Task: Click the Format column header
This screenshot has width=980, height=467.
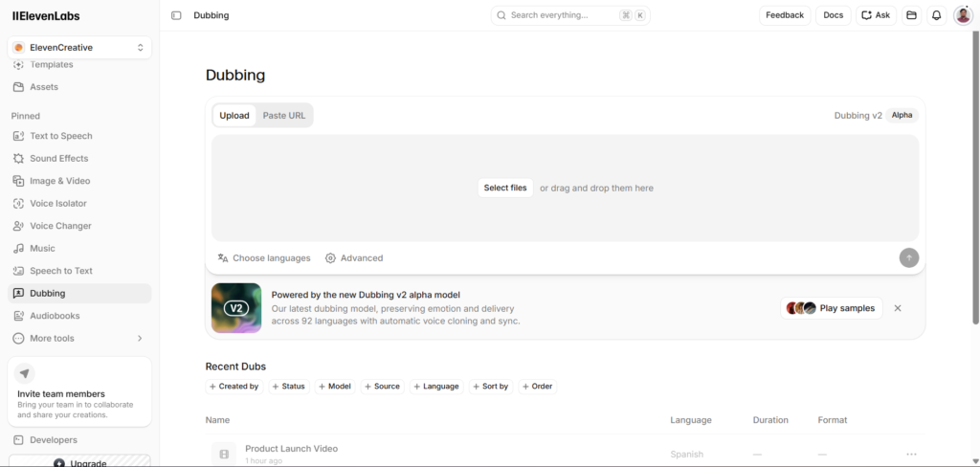Action: click(x=833, y=420)
